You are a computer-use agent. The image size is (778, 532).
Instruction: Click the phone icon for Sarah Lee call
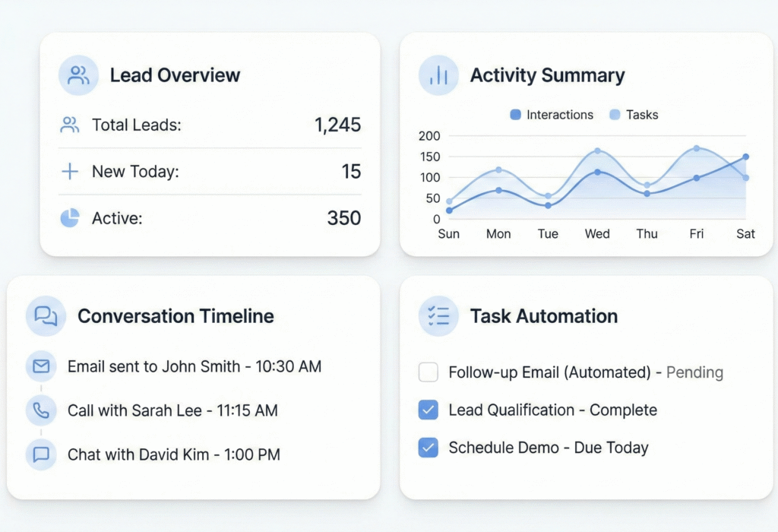[x=41, y=410]
